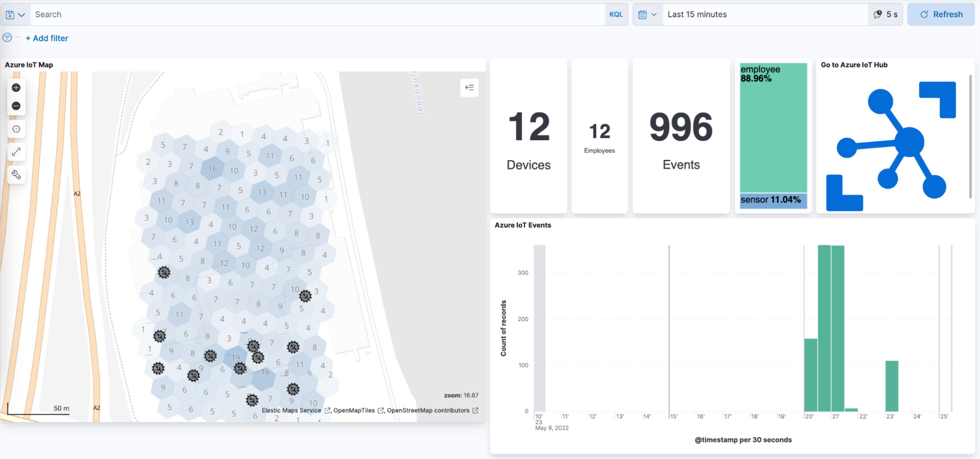Click the Azure IoT Events panel title
This screenshot has height=459, width=980.
[523, 225]
